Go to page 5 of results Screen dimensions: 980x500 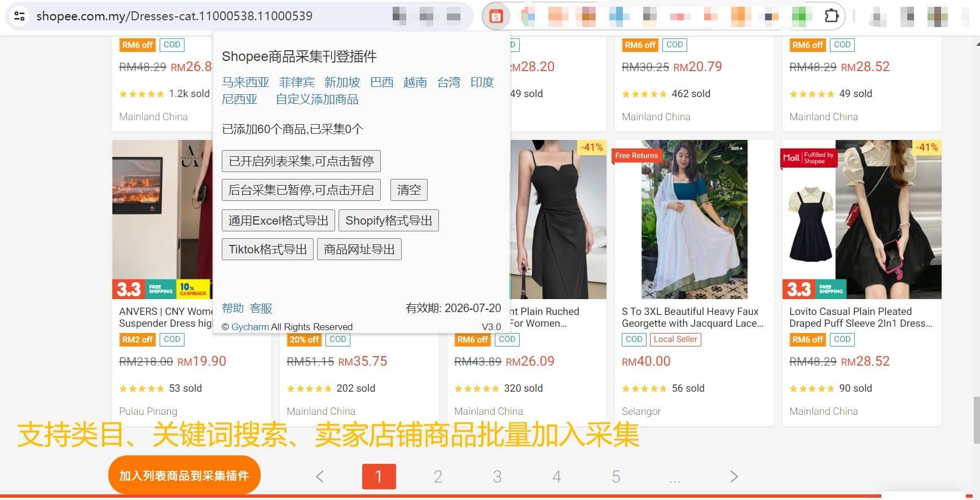(x=616, y=477)
